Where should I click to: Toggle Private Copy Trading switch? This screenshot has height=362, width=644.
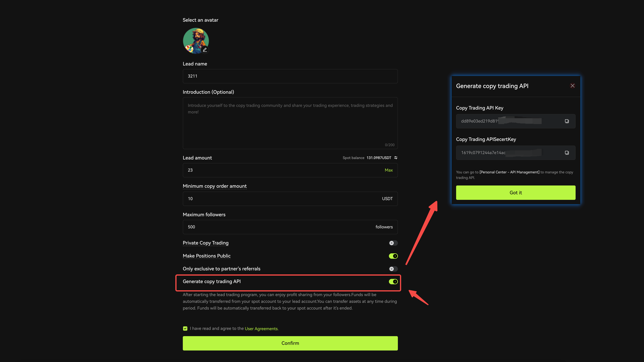click(x=393, y=243)
